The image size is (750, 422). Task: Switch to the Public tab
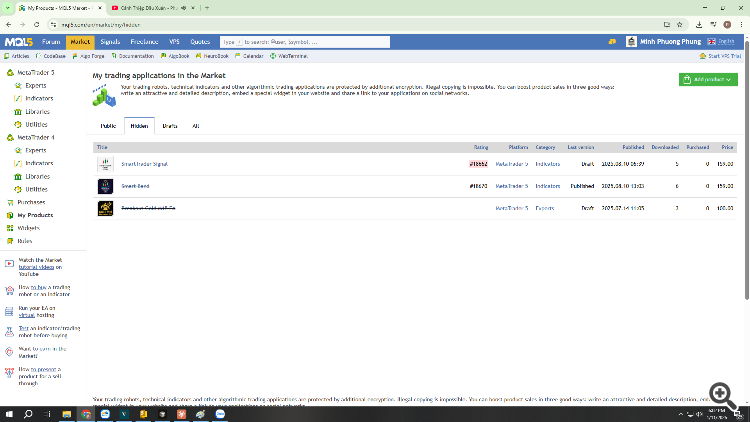point(108,126)
